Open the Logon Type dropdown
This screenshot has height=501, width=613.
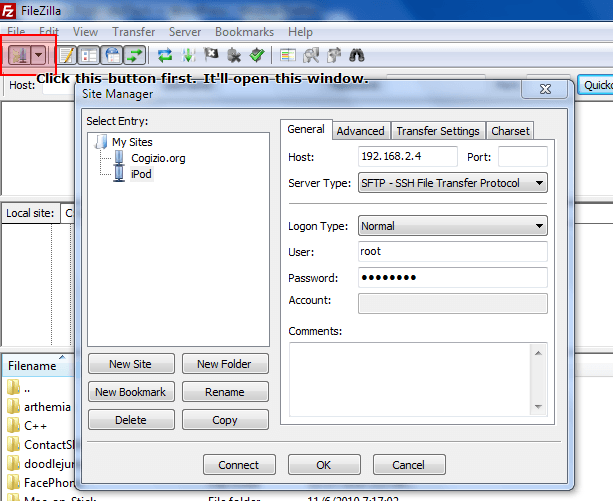[x=453, y=226]
